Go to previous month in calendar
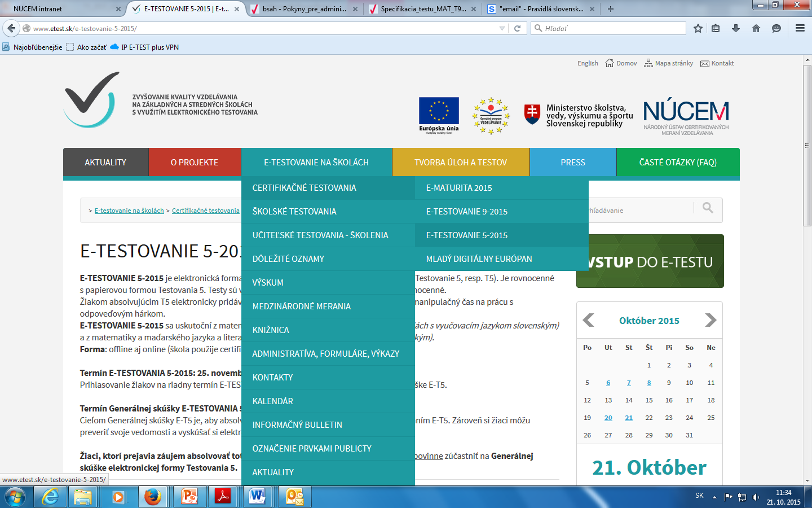This screenshot has width=812, height=508. click(x=588, y=320)
